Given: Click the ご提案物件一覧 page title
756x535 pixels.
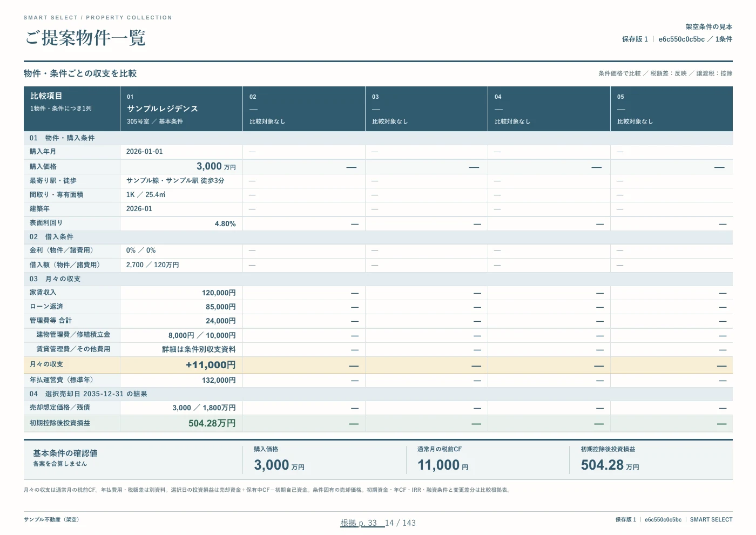Looking at the screenshot, I should (x=85, y=38).
